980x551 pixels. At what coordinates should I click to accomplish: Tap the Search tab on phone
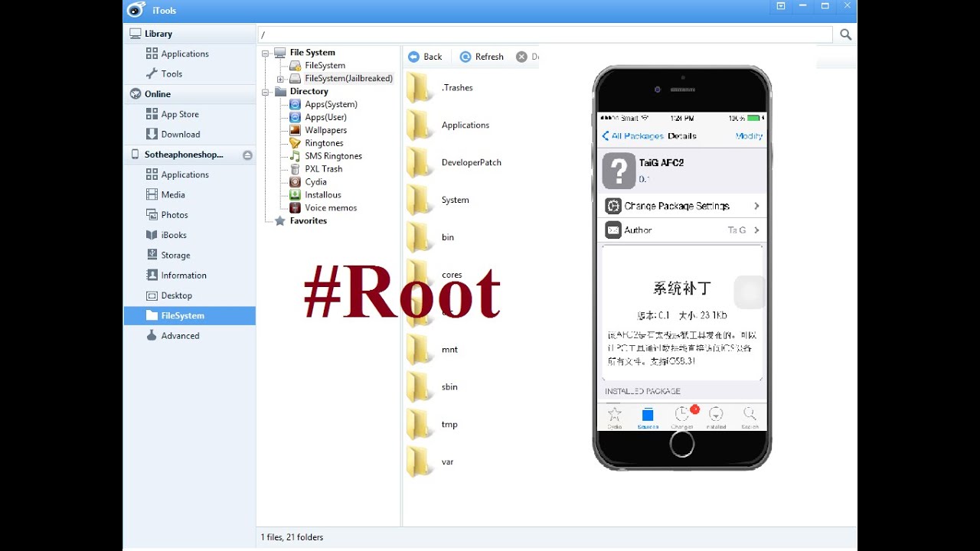click(x=750, y=417)
